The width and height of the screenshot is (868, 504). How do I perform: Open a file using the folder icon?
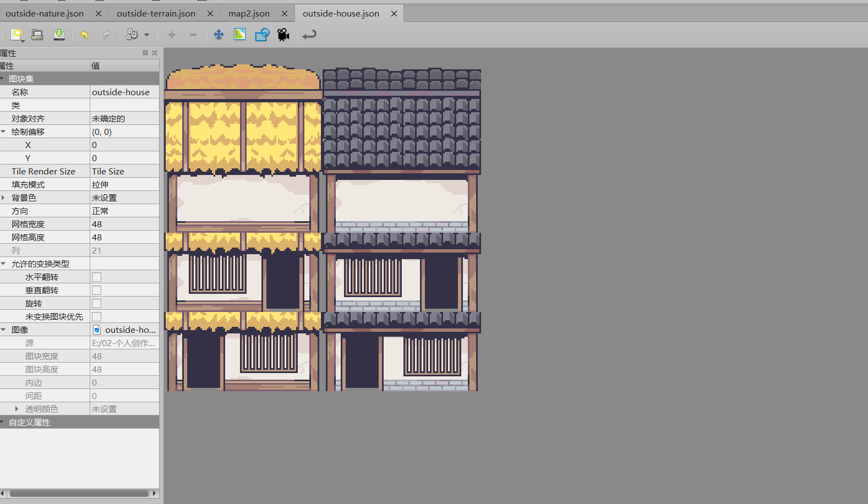(37, 35)
